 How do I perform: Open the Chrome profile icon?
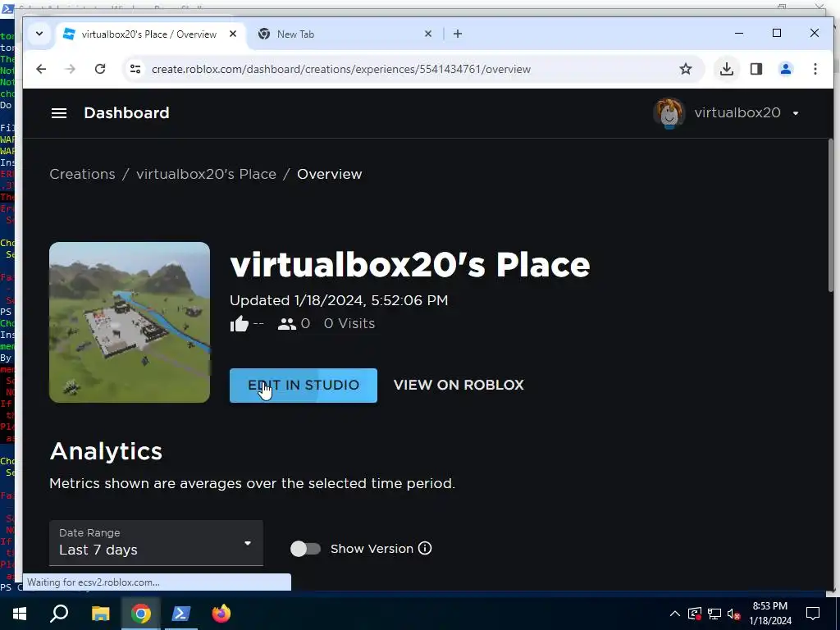[785, 69]
